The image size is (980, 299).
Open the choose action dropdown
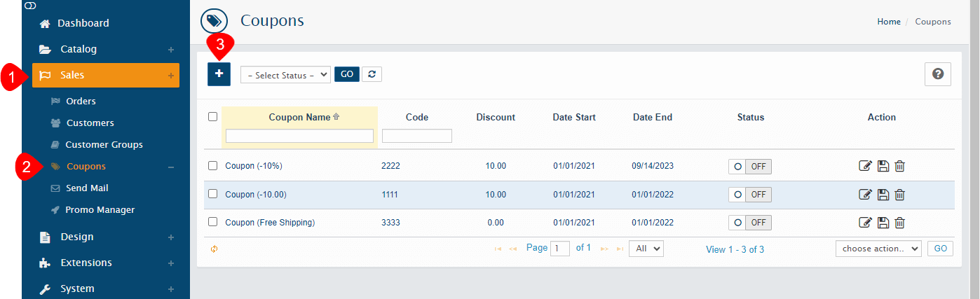tap(878, 249)
